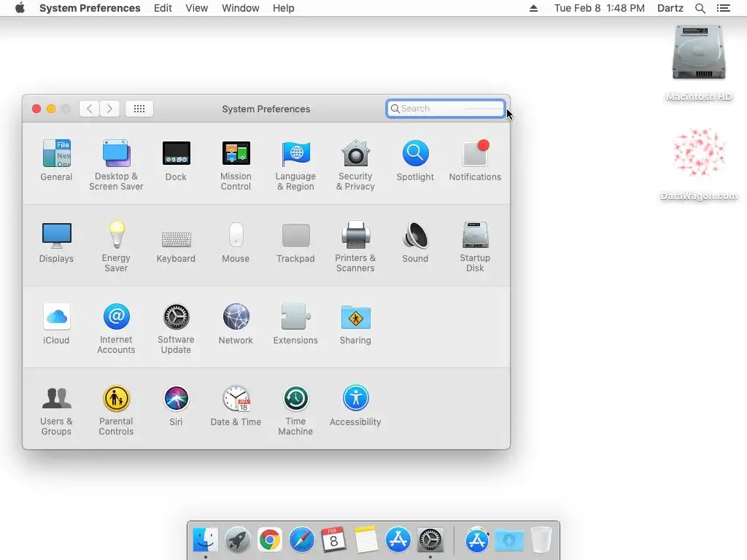The width and height of the screenshot is (747, 560).
Task: Open Dock preferences pane
Action: (x=176, y=160)
